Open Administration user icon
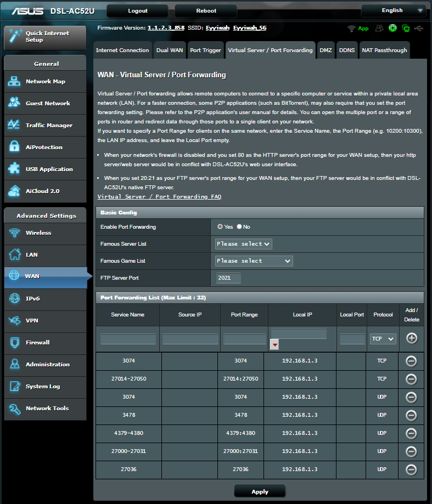This screenshot has height=504, width=432. (x=14, y=364)
